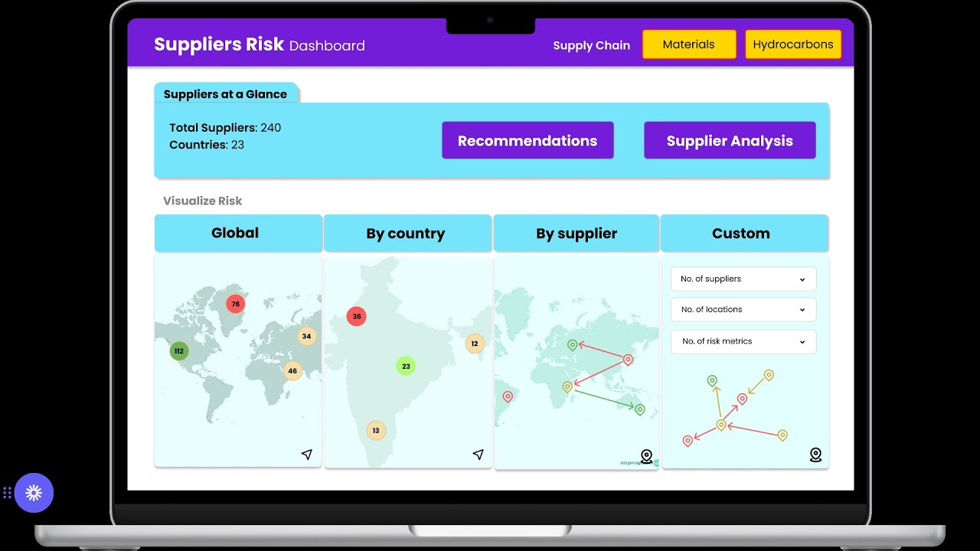The height and width of the screenshot is (551, 980).
Task: Open Supplier Analysis
Action: (730, 140)
